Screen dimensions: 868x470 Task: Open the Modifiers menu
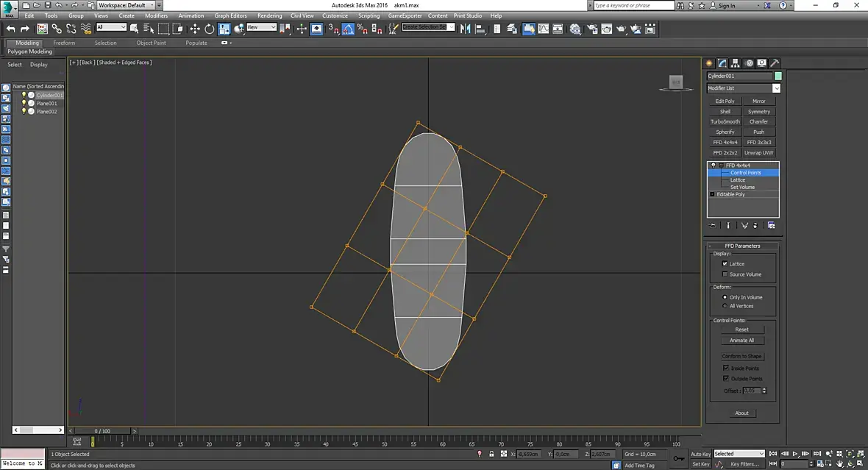[x=156, y=15]
